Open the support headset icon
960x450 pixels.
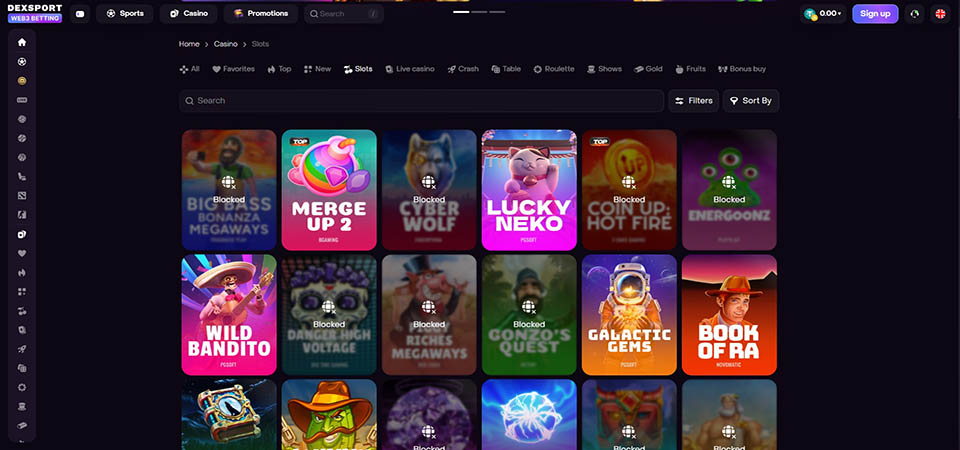pos(915,13)
